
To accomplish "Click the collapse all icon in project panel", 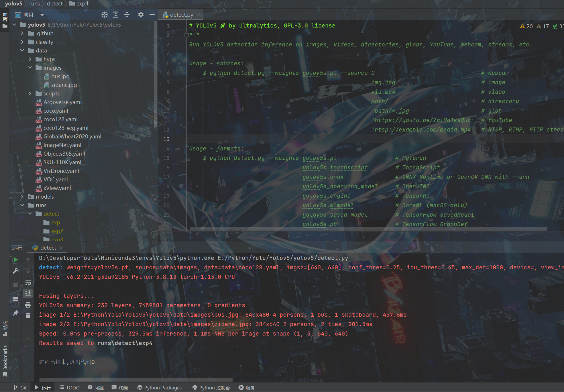I will coord(127,15).
